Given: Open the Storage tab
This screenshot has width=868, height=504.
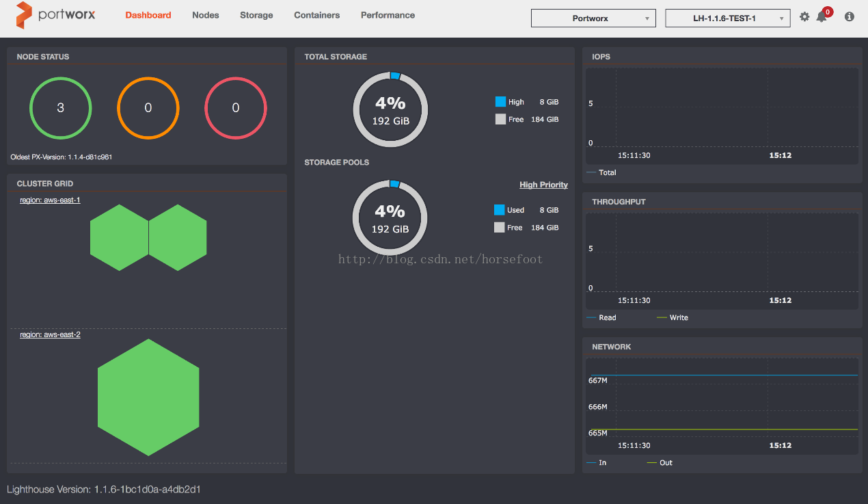Looking at the screenshot, I should 256,15.
